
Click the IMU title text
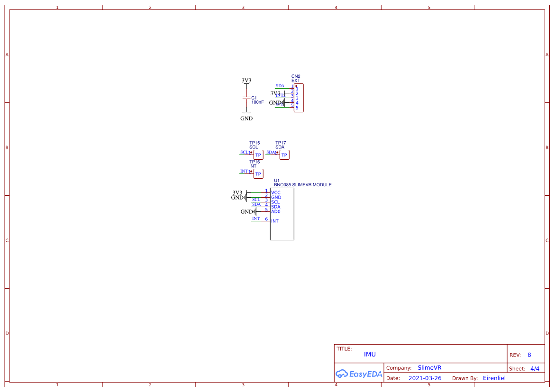[x=370, y=354]
